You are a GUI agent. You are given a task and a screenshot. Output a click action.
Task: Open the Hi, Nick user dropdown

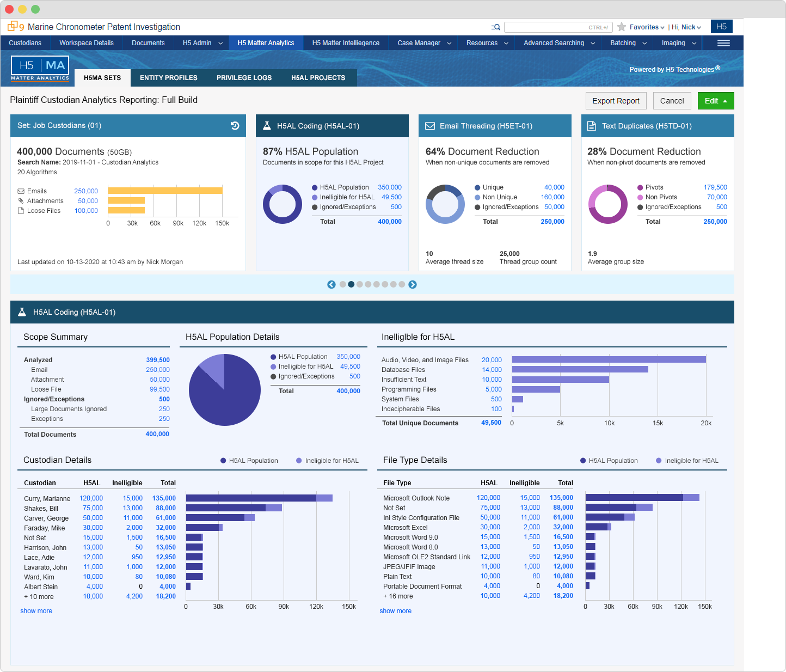point(686,27)
